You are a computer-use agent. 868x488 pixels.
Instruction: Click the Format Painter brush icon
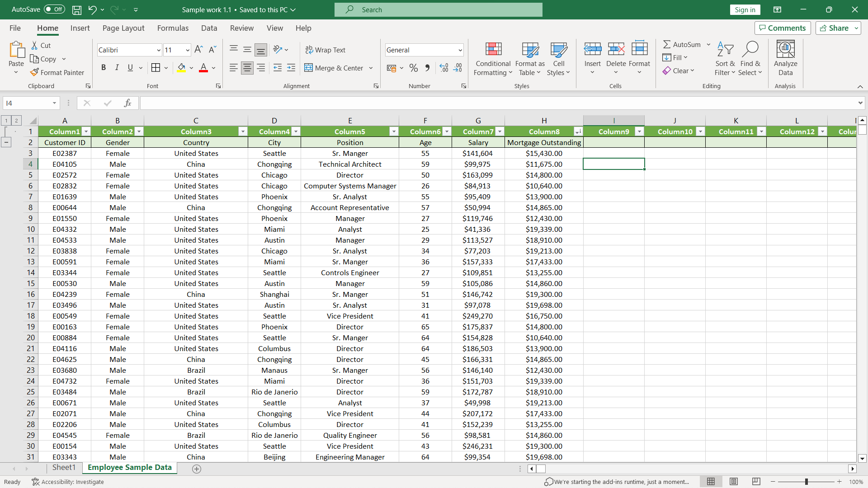pos(34,72)
